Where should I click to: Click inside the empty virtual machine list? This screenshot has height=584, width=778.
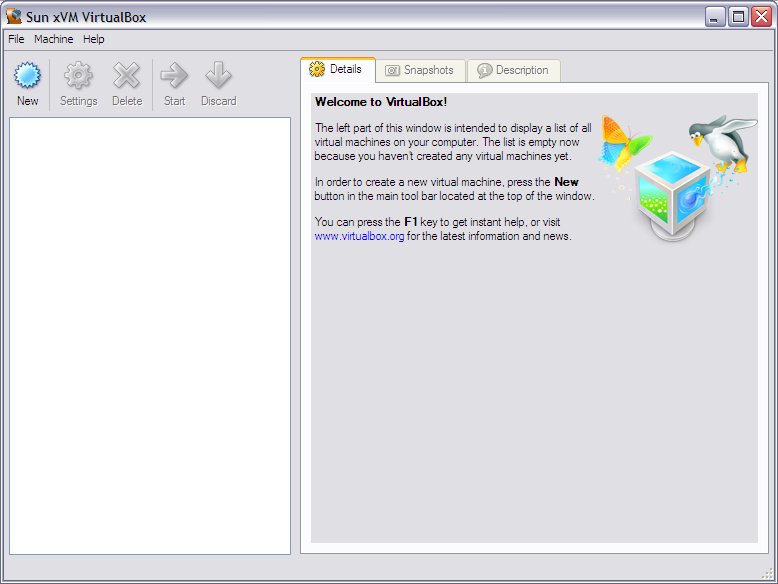point(150,336)
